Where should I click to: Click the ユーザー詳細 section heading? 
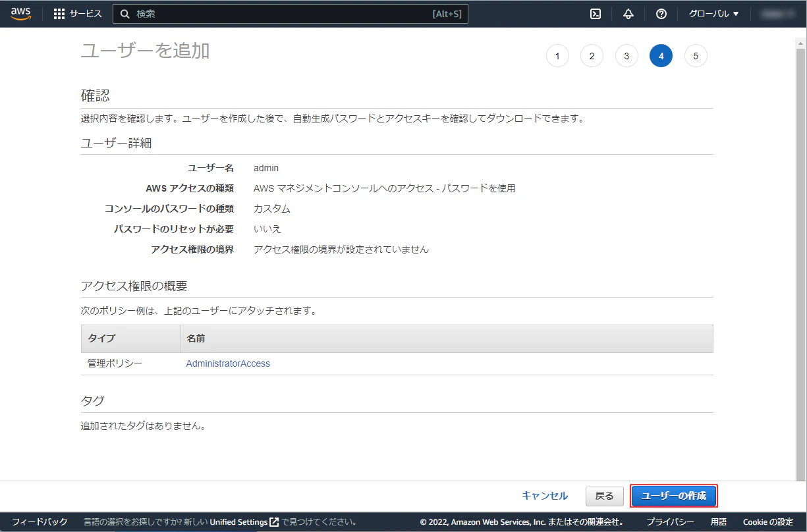click(x=117, y=143)
